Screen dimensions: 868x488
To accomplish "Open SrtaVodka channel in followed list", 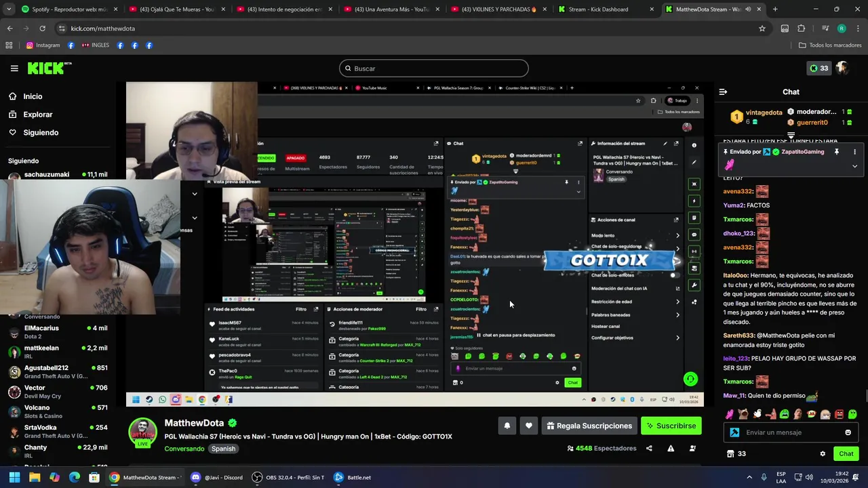I will tap(58, 431).
